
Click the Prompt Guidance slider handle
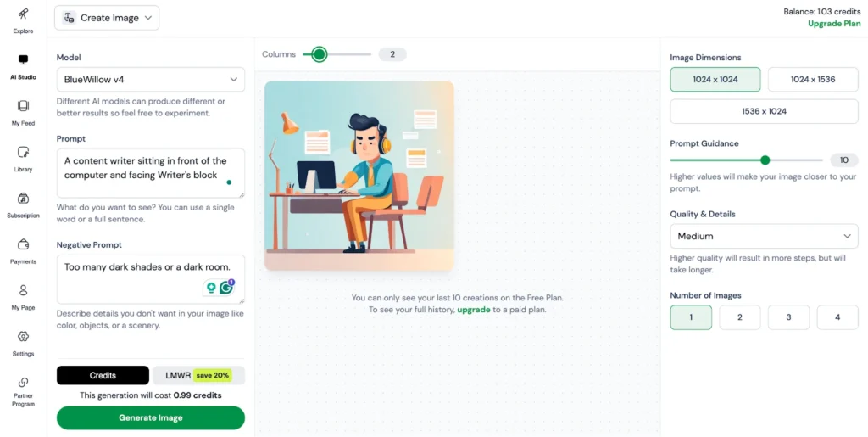765,160
